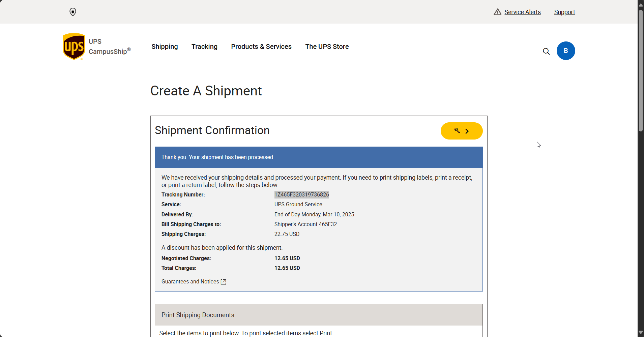Open the blue B profile avatar

[566, 51]
